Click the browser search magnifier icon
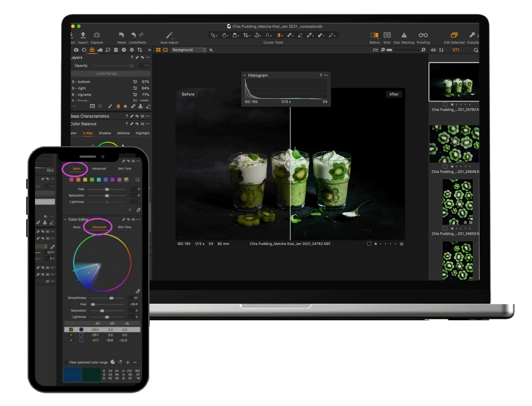 tap(476, 50)
